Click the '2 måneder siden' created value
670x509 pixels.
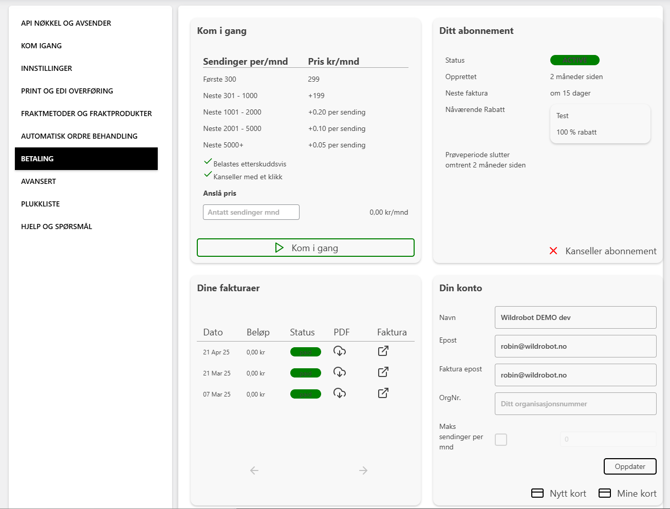point(576,77)
